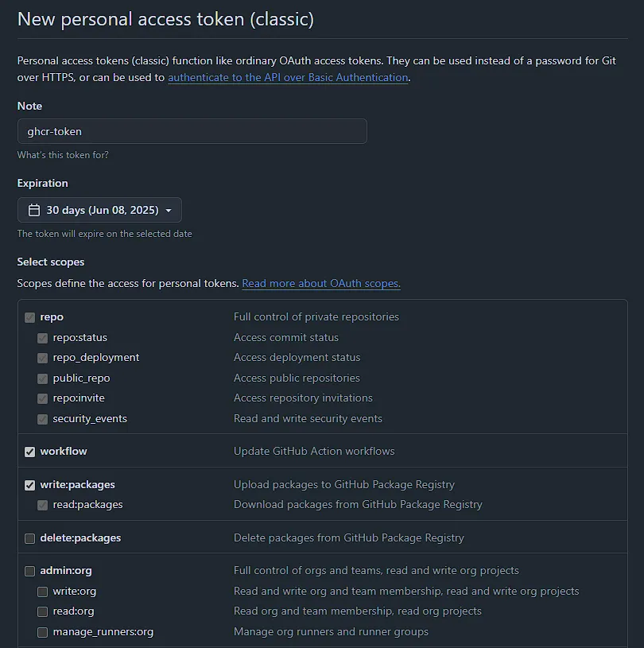Enable the write:org scope checkbox

point(43,592)
